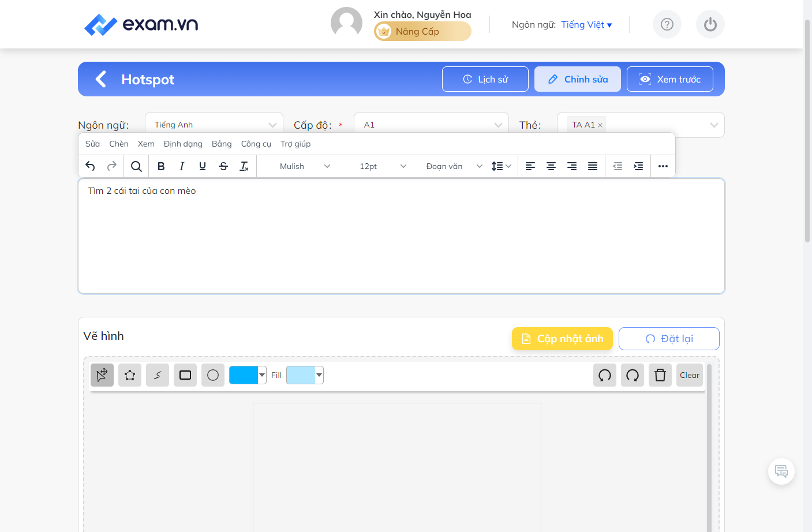Open the Mulish font family dropdown
Screen dimensions: 812x532
(304, 166)
